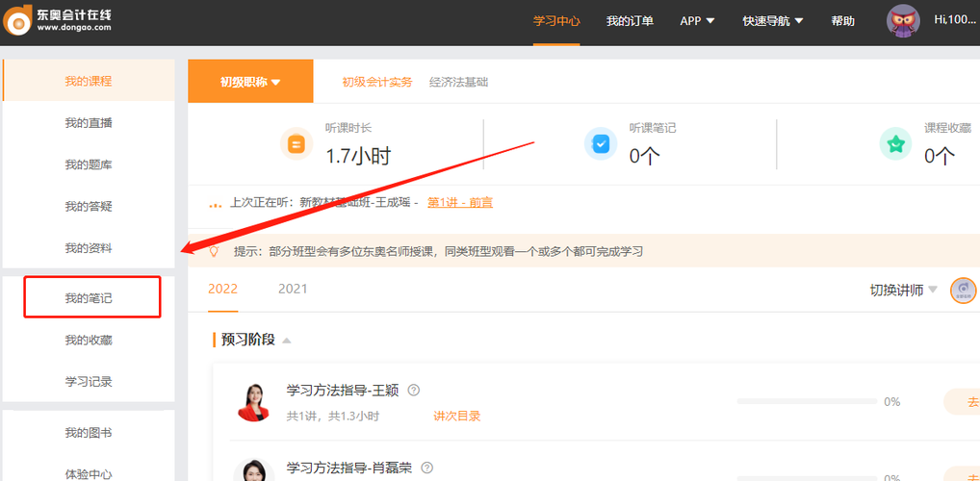
Task: Open 我的课程 in the sidebar
Action: pyautogui.click(x=89, y=81)
